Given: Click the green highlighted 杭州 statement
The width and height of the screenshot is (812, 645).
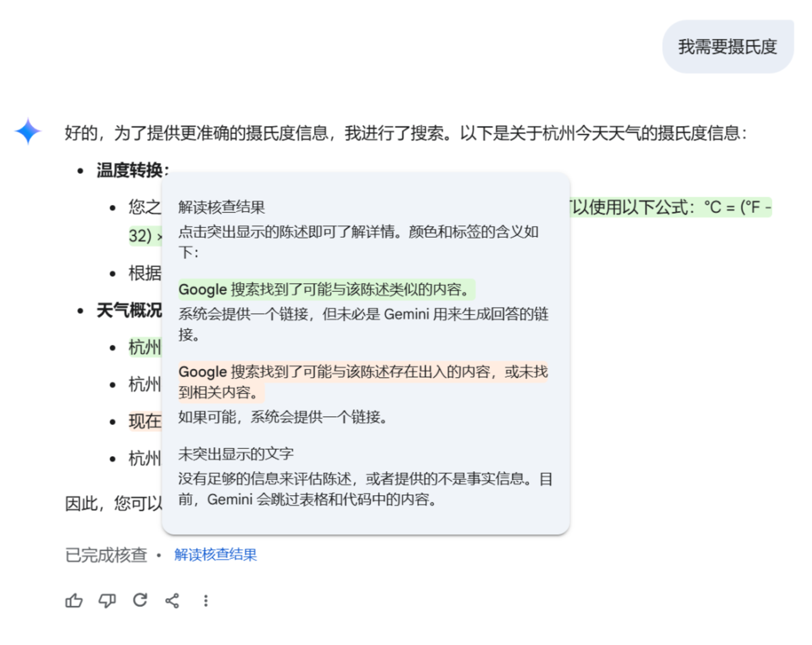Looking at the screenshot, I should (x=145, y=347).
